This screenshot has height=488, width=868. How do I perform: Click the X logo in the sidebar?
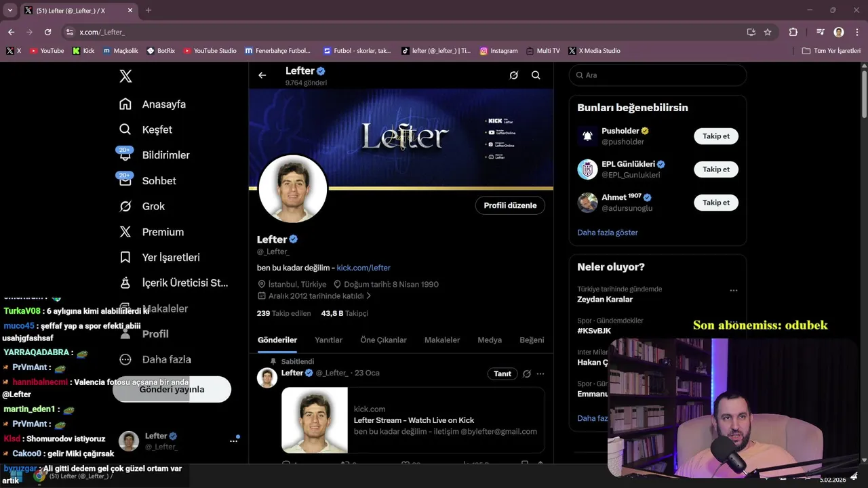click(125, 76)
